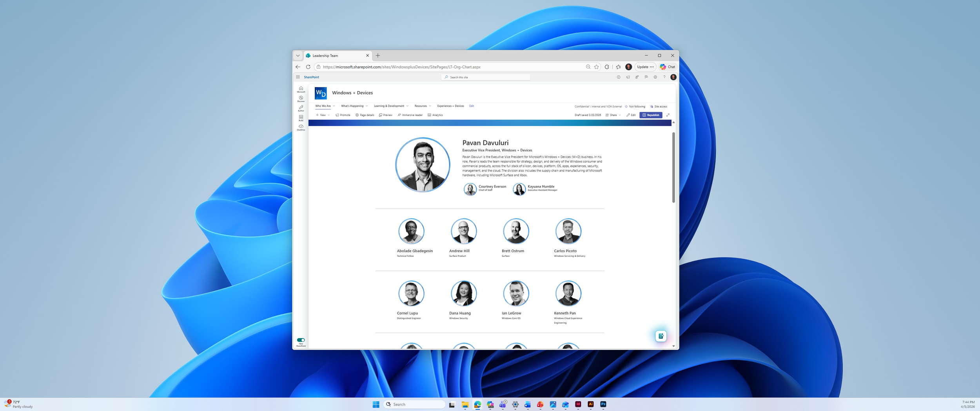Open Analytics for the page
The width and height of the screenshot is (980, 411).
tap(435, 115)
